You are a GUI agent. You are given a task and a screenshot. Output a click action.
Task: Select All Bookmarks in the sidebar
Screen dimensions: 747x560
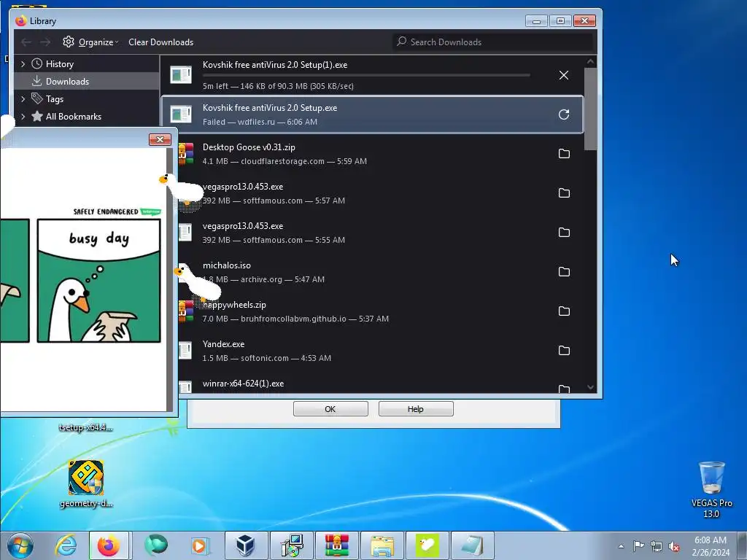pyautogui.click(x=87, y=116)
